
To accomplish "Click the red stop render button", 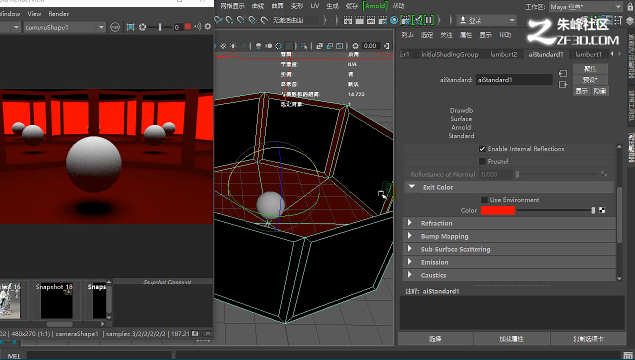I will pos(188,27).
